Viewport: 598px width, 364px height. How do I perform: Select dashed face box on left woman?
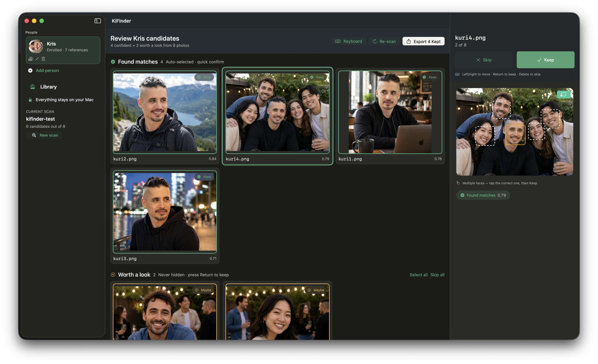(485, 136)
